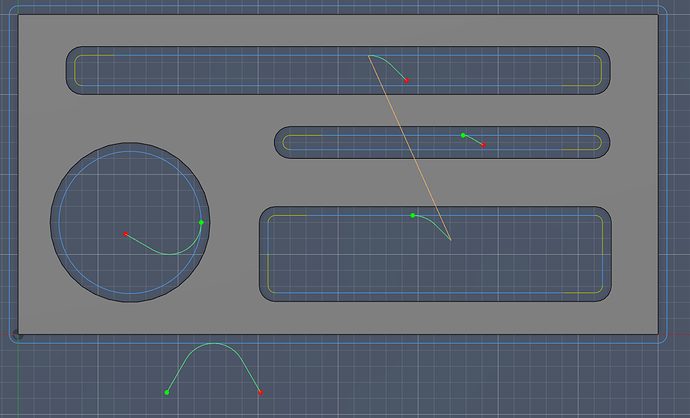Select the orange diagonal rapid-move line

[409, 147]
